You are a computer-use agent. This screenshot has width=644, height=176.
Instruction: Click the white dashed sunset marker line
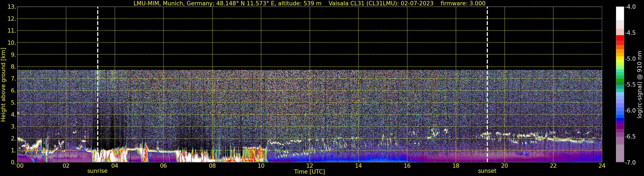click(487, 85)
